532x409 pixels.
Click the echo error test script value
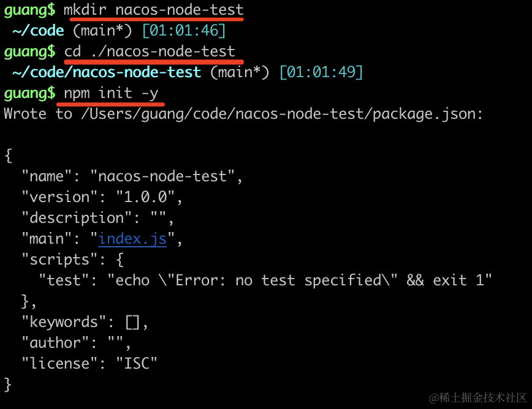pyautogui.click(x=300, y=280)
